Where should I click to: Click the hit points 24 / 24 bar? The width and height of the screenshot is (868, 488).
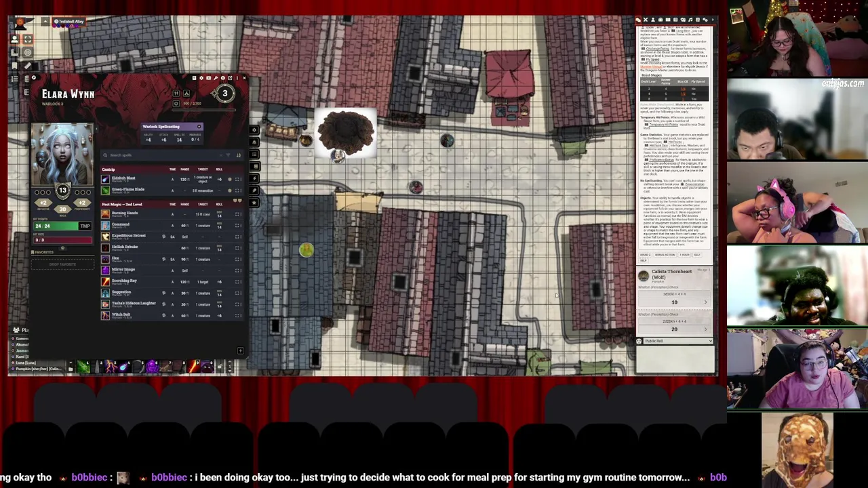tap(55, 226)
